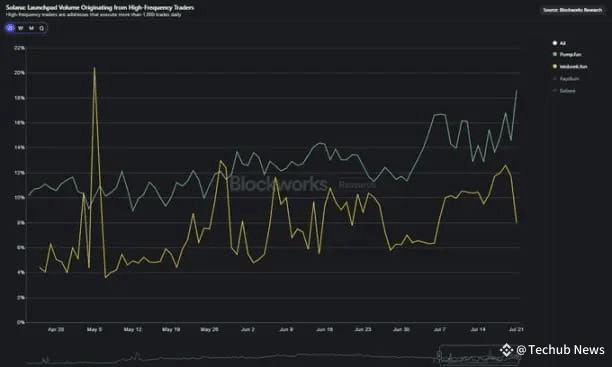
Task: Click the Techub News logo icon
Action: pyautogui.click(x=506, y=350)
